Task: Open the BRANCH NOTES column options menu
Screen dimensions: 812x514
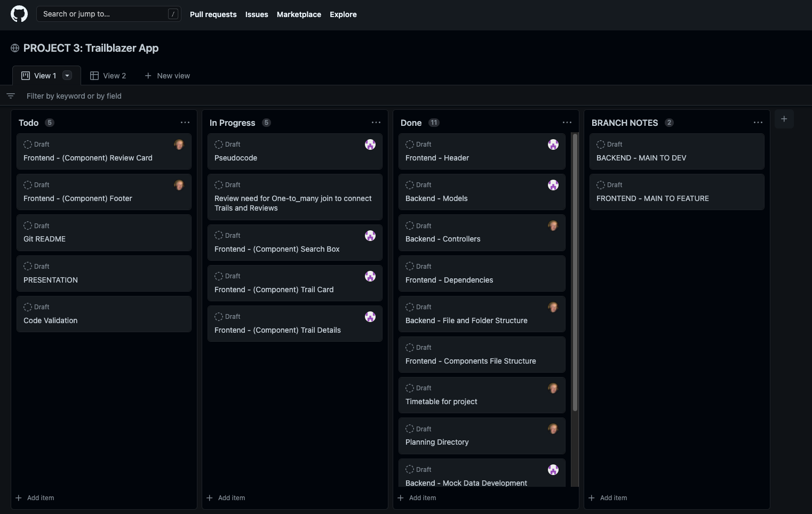Action: (758, 123)
